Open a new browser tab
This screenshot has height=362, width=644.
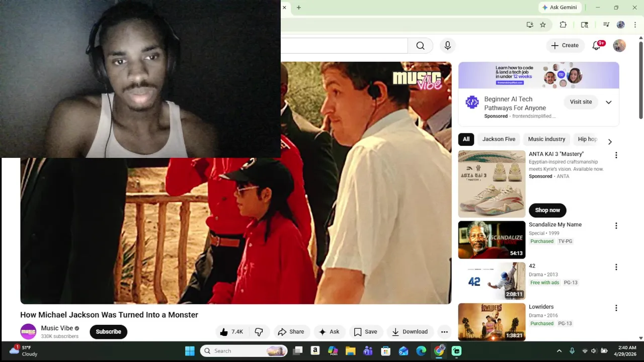(x=299, y=8)
